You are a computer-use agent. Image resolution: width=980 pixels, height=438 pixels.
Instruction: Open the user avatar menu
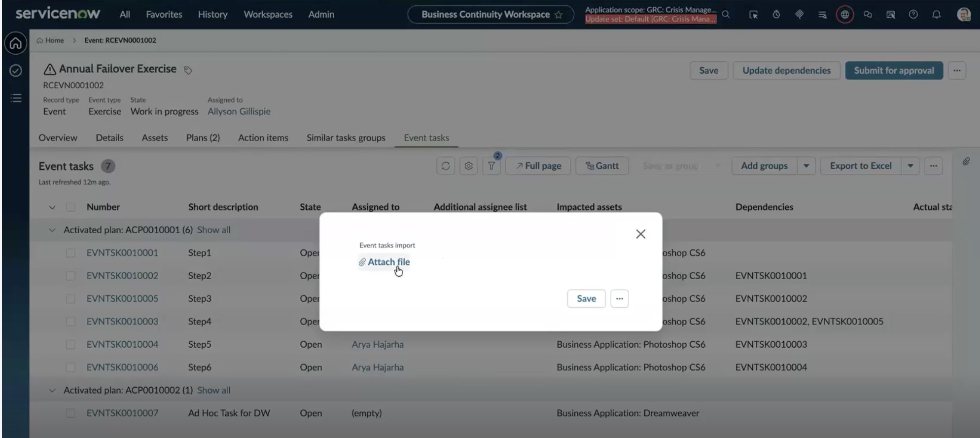click(x=964, y=14)
